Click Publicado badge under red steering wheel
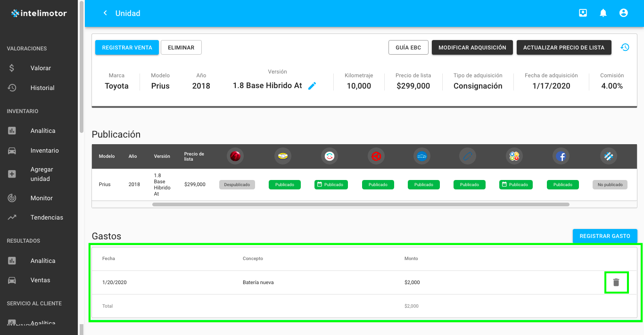 378,185
